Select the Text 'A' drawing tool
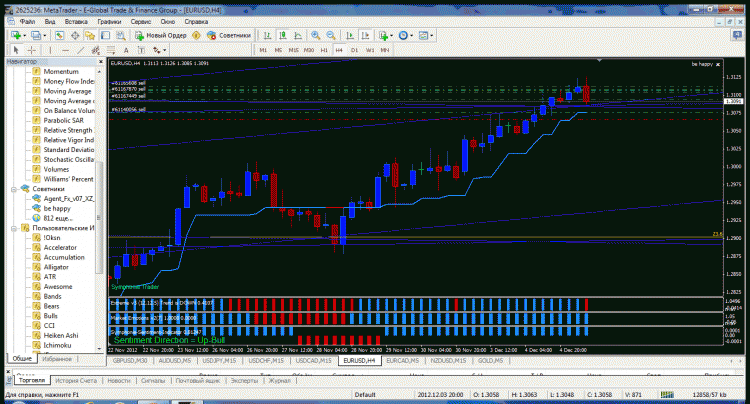This screenshot has width=750, height=404. pyautogui.click(x=126, y=50)
